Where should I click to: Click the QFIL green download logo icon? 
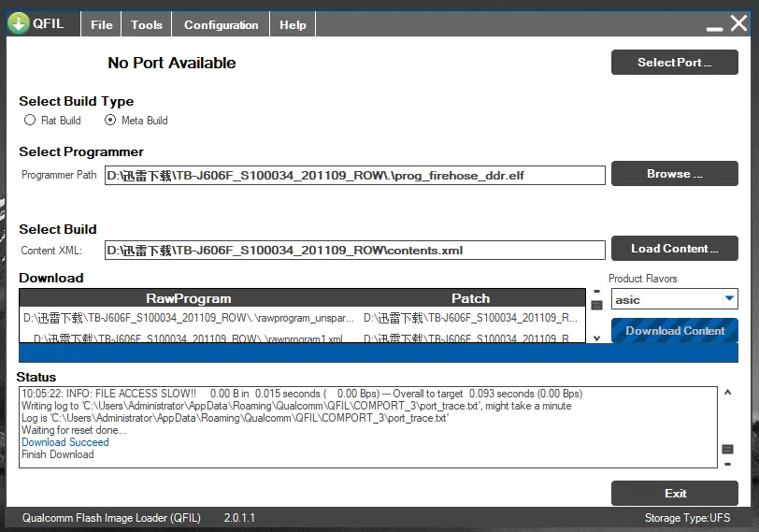(x=19, y=23)
